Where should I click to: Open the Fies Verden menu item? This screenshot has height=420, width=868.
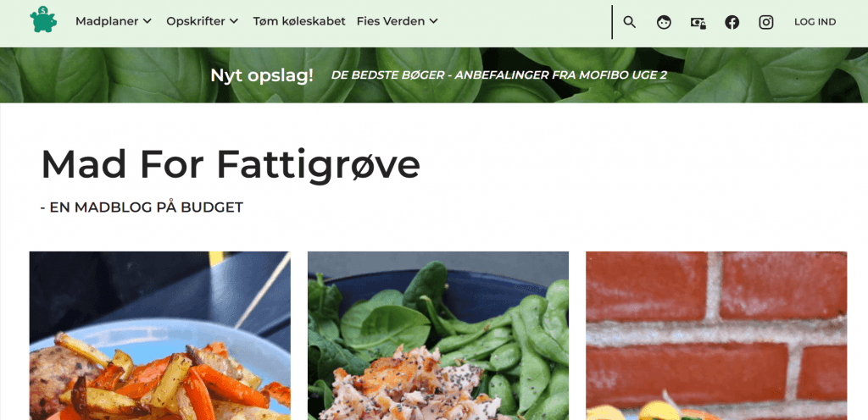pyautogui.click(x=391, y=21)
